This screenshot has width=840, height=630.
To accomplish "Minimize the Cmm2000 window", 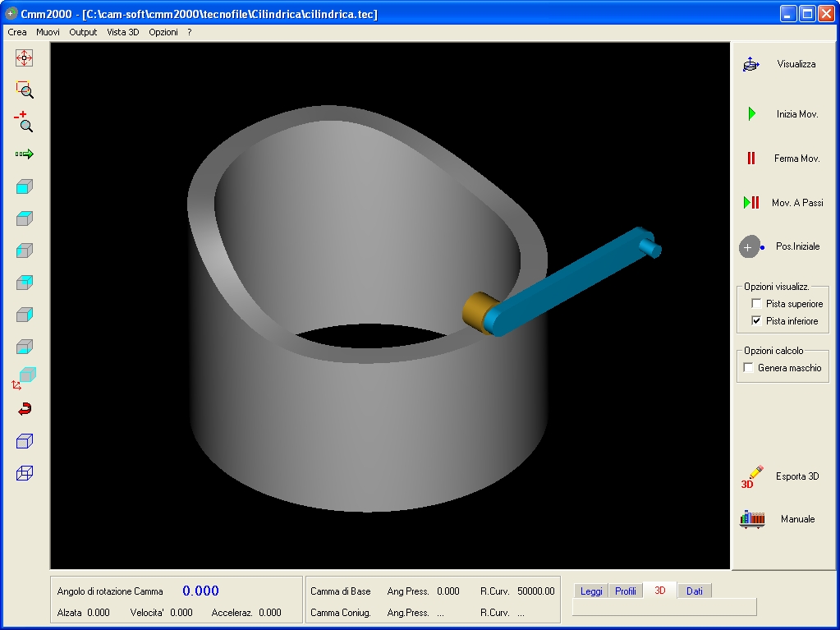I will point(787,13).
